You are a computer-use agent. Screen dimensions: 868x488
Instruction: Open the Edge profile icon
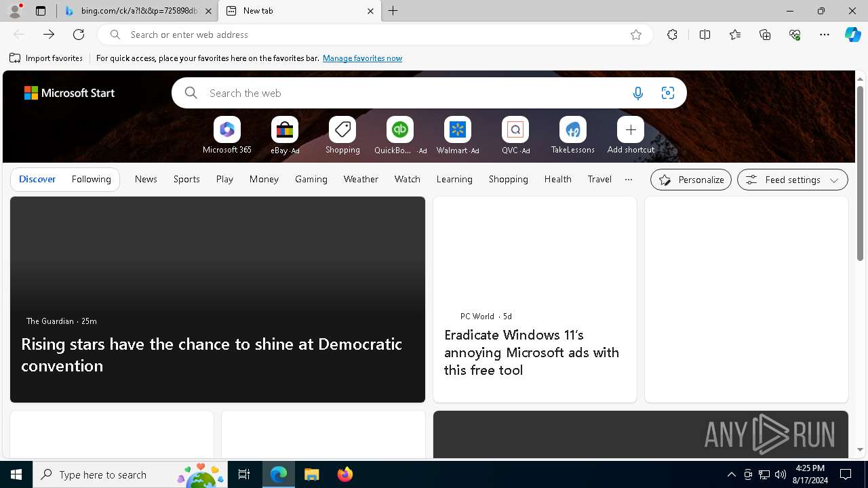tap(14, 11)
